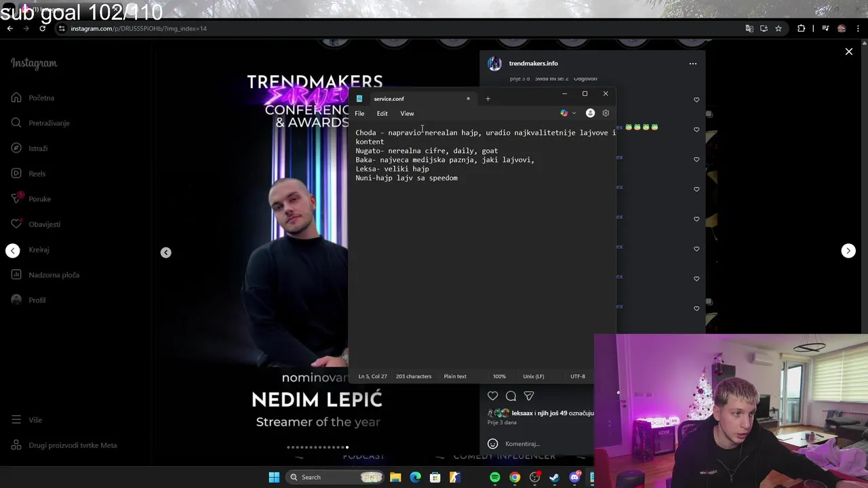Image resolution: width=868 pixels, height=488 pixels.
Task: Click 100% zoom level in Notepad
Action: (x=499, y=376)
